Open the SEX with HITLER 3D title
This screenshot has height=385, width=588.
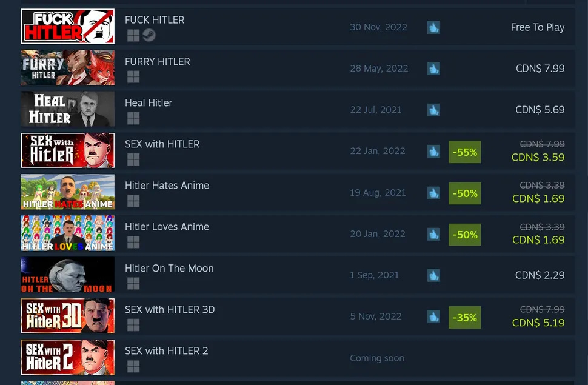170,310
